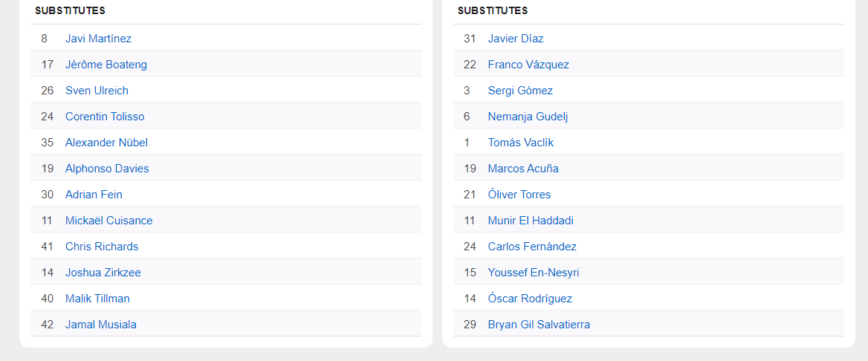Open Alphonso Davies player link
868x361 pixels.
107,169
